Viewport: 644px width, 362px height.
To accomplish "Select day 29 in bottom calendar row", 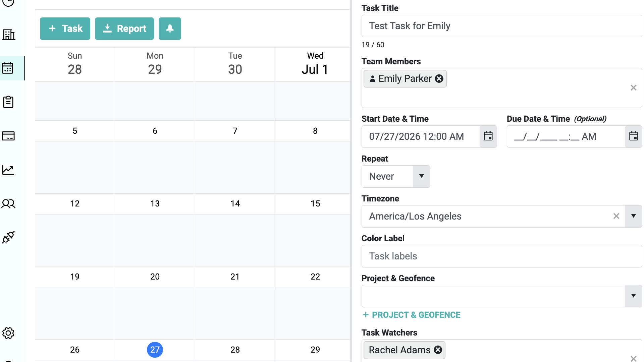I will tap(315, 350).
